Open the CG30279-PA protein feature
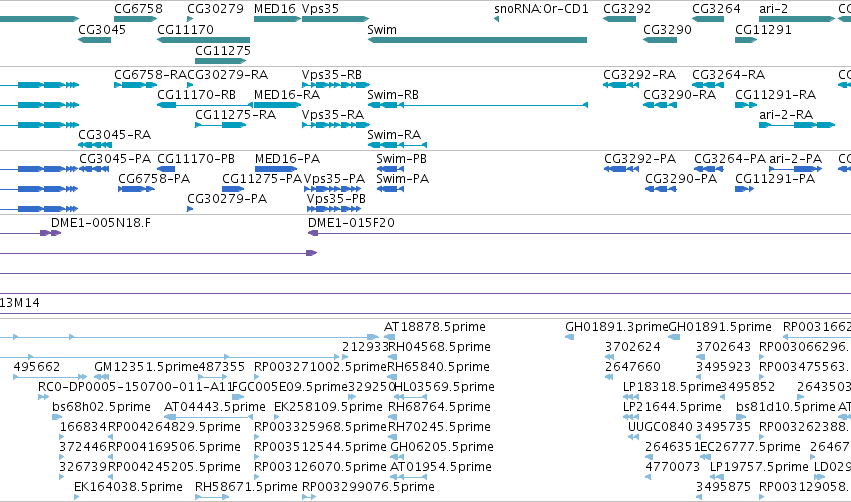This screenshot has width=851, height=502. coord(190,209)
